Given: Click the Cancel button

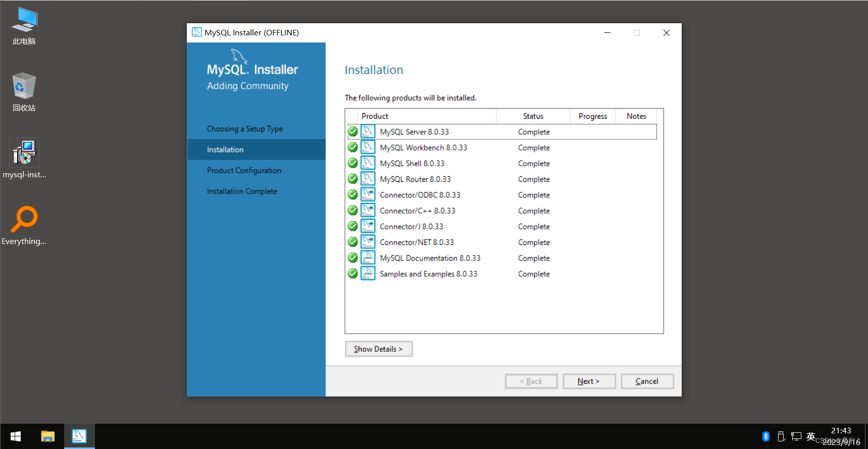Looking at the screenshot, I should (647, 381).
